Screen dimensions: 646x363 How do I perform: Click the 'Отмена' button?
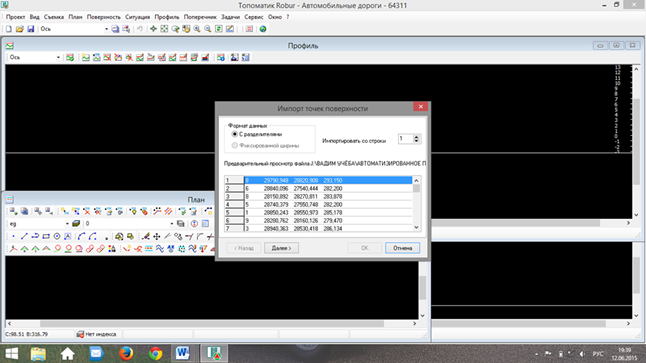click(x=403, y=248)
